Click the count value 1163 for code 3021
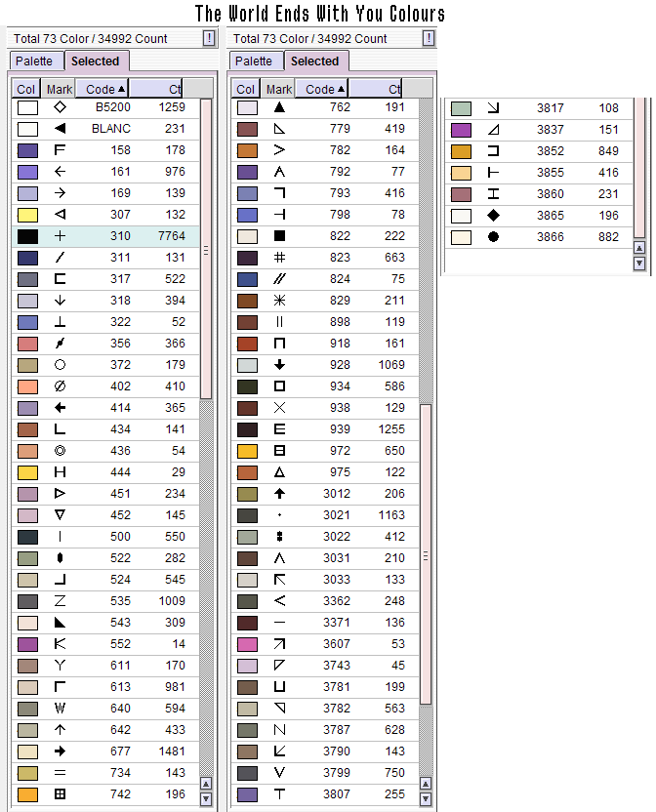This screenshot has height=812, width=656. pos(391,515)
